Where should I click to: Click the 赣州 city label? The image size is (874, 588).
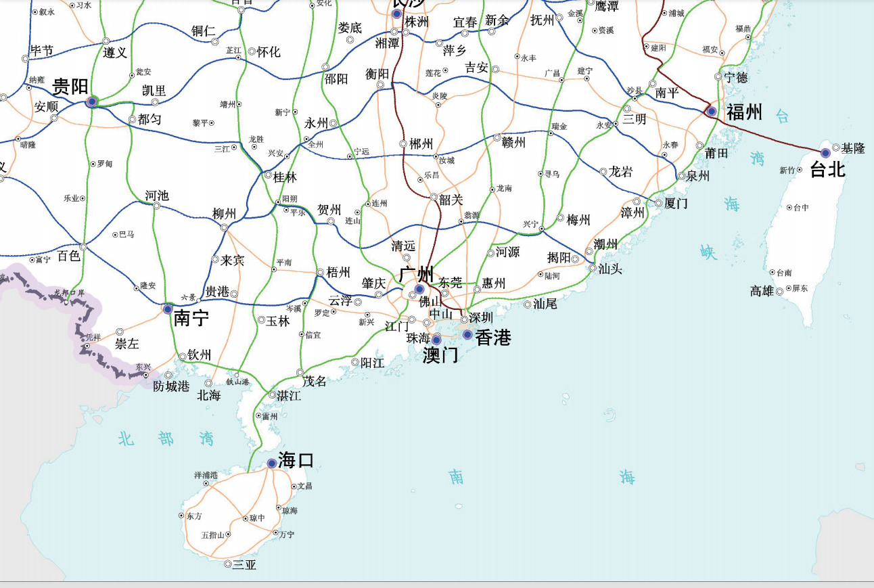tap(513, 142)
